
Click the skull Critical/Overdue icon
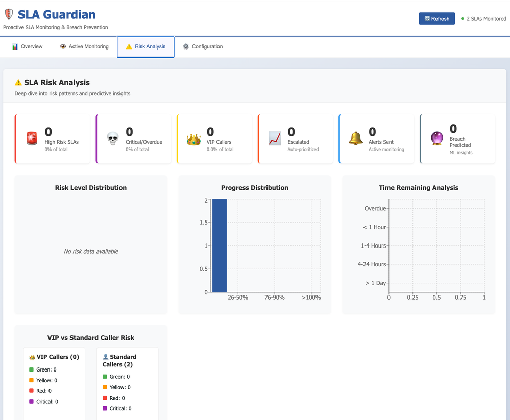[113, 139]
